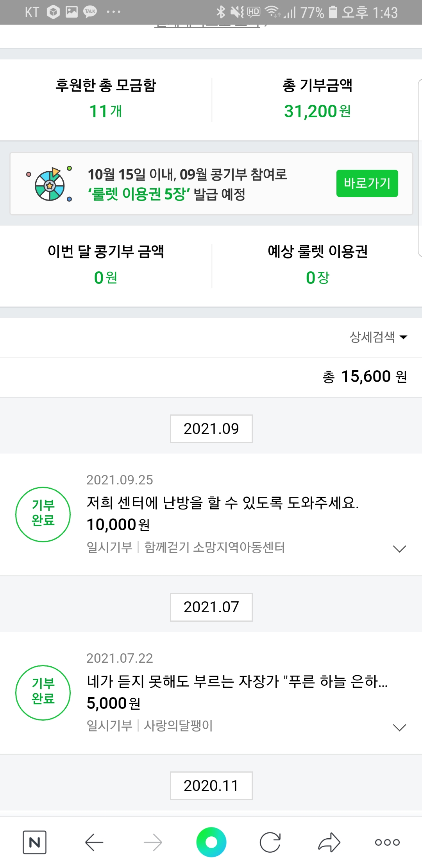Screen dimensions: 422x868
Task: Reload the page with refresh icon
Action: [270, 842]
